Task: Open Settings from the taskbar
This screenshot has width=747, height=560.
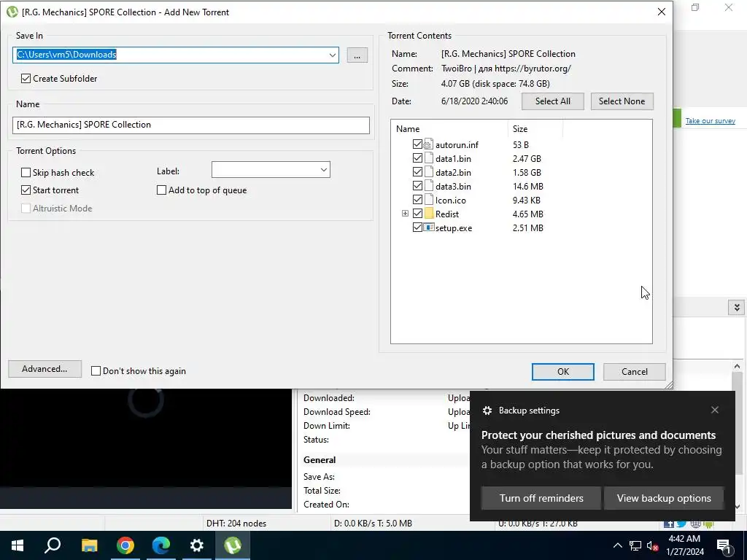Action: point(197,545)
